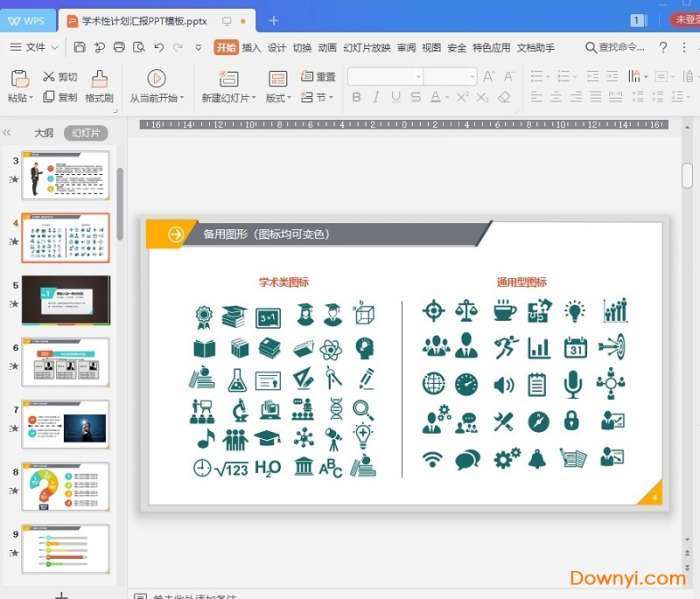
Task: Cut selection with the scissors icon
Action: (x=48, y=77)
